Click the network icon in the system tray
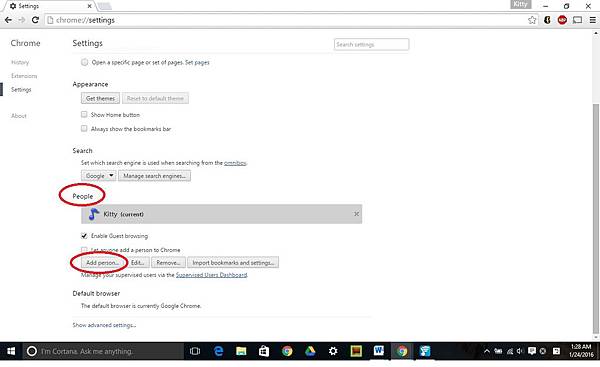 coord(510,351)
